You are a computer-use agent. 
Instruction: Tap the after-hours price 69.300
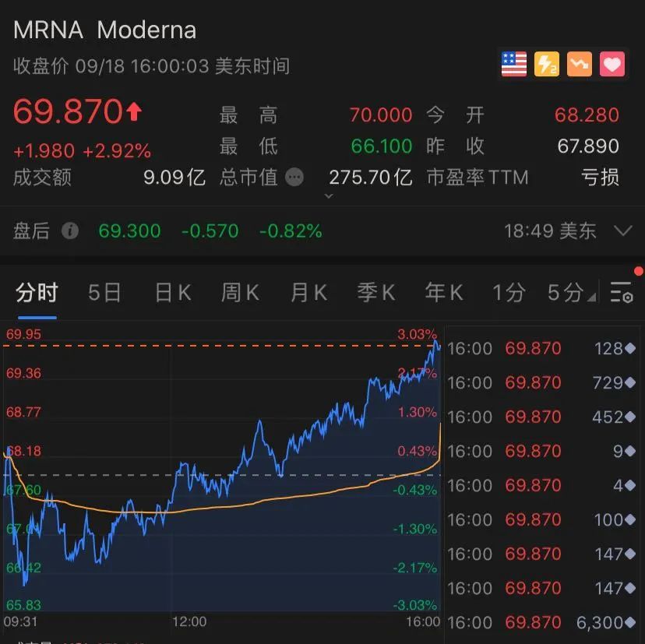pyautogui.click(x=129, y=231)
